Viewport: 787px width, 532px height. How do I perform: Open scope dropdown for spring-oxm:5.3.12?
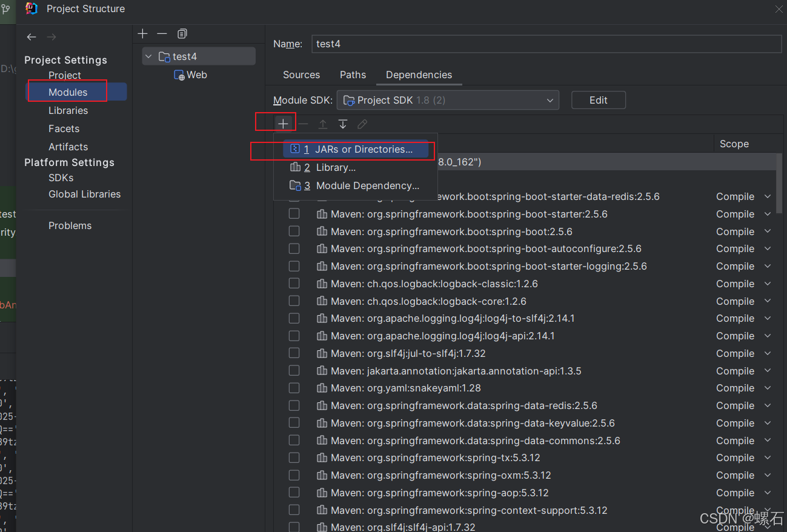768,475
